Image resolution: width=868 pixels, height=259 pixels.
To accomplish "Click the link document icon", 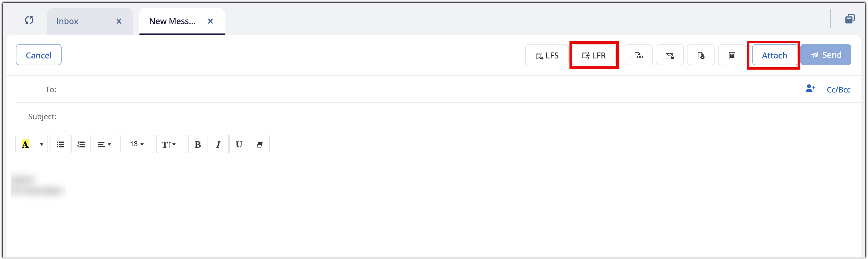I will (x=638, y=55).
